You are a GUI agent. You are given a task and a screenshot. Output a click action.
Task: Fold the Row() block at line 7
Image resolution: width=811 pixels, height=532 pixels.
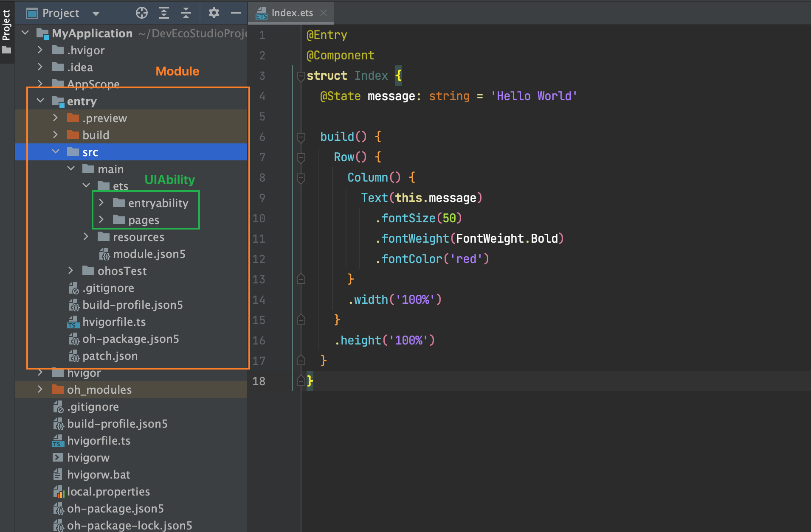coord(301,157)
